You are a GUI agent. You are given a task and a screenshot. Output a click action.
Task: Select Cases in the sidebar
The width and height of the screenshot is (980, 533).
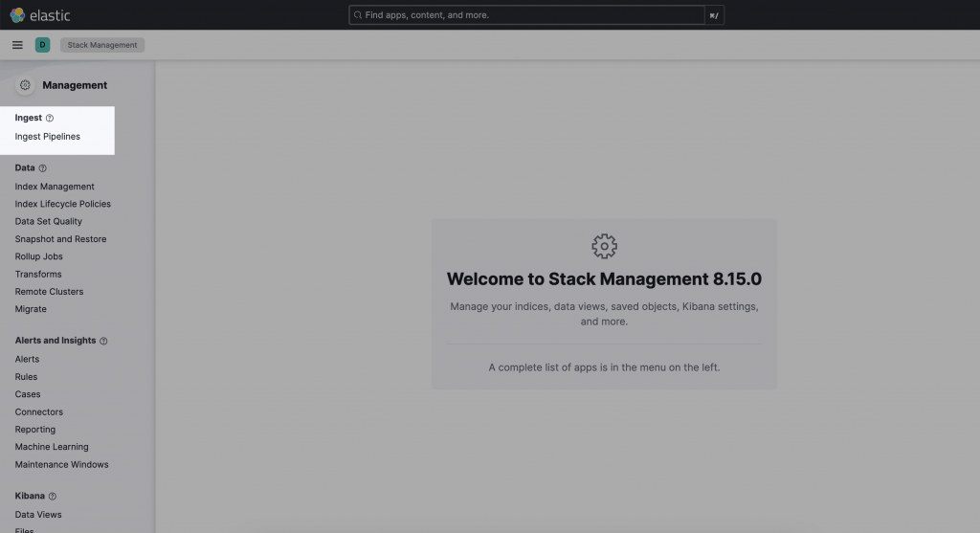tap(28, 394)
